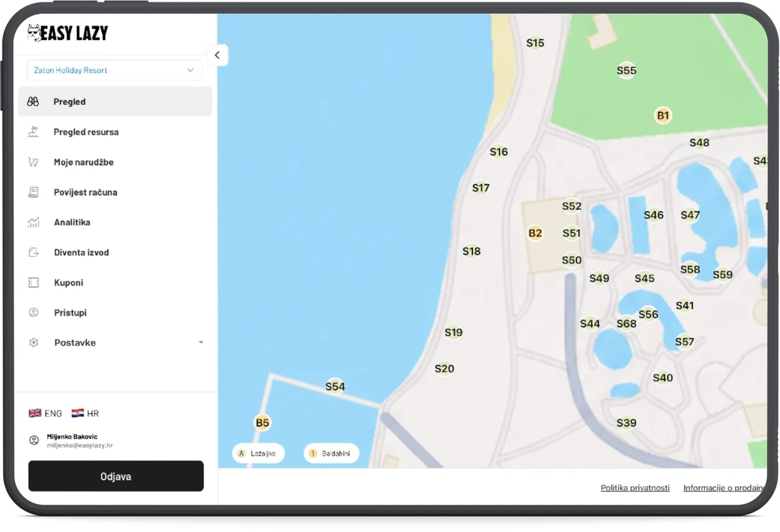Click the Croatian flag icon

(77, 413)
